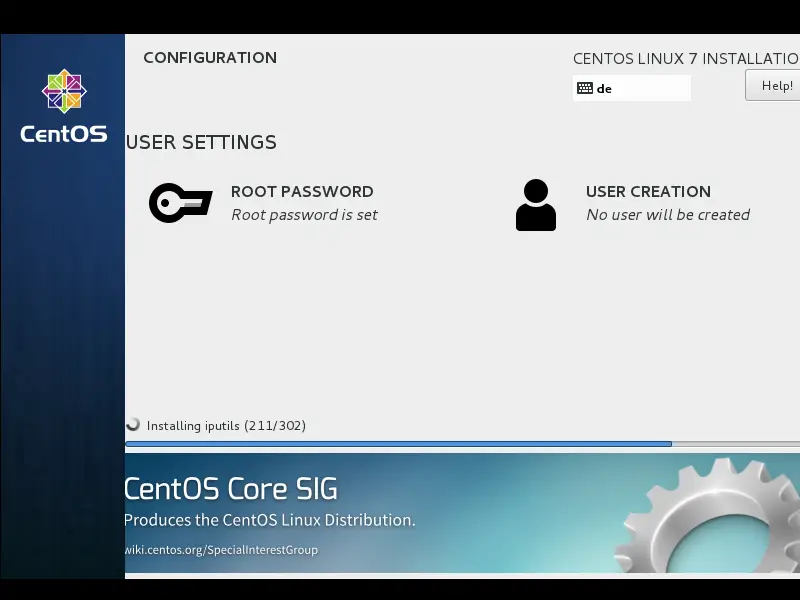Open the User Creation person icon
The image size is (800, 600).
point(536,205)
